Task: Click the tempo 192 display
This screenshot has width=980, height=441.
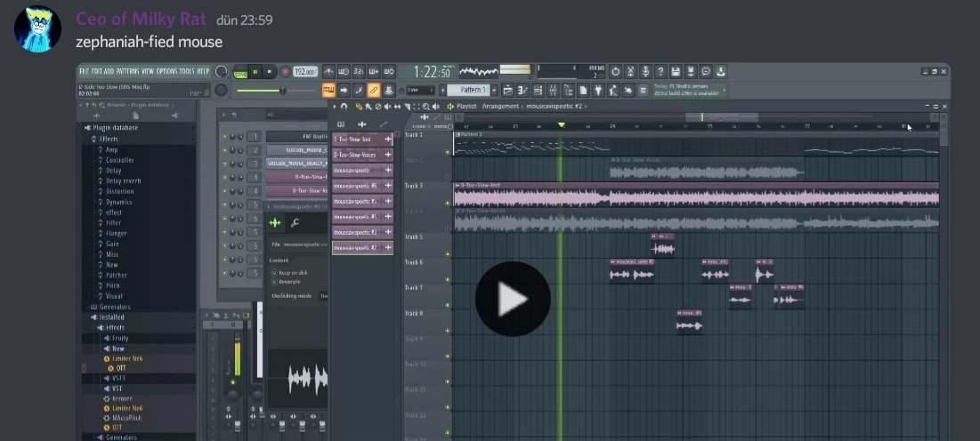Action: pyautogui.click(x=305, y=72)
